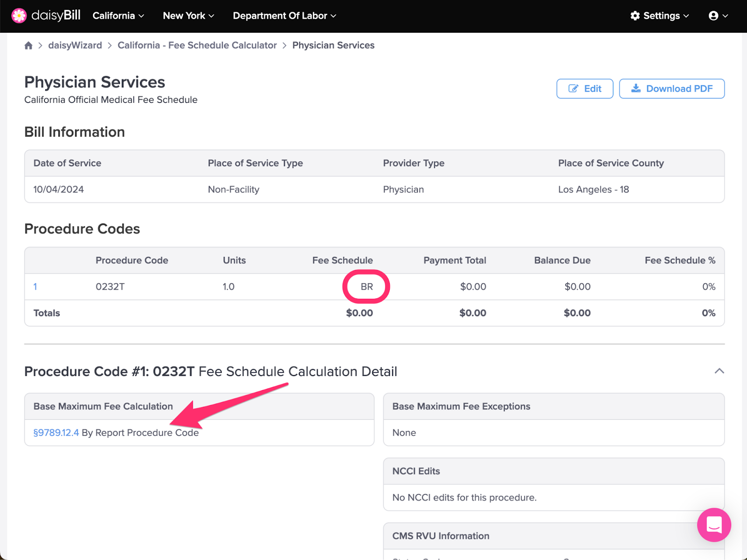Collapse the Fee Schedule Calculation Detail section

[x=719, y=371]
